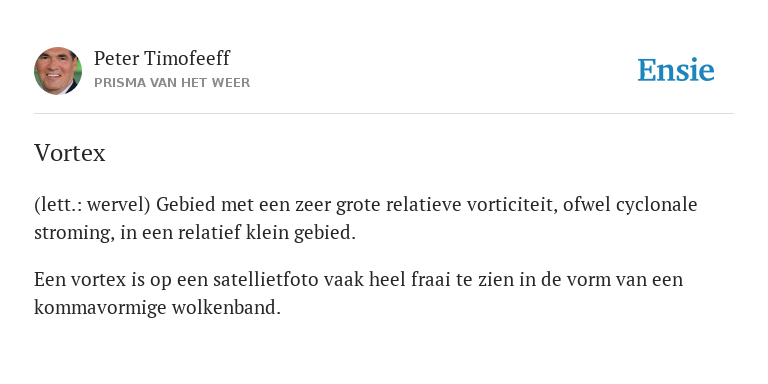The height and width of the screenshot is (384, 768).
Task: Click Peter Timofeeff's round profile photo
Action: point(58,71)
